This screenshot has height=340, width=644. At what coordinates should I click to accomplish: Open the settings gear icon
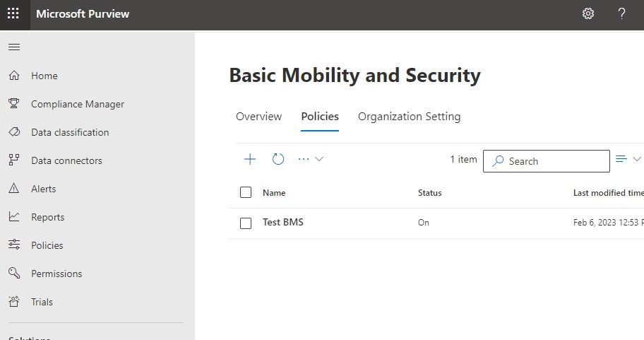(x=588, y=13)
